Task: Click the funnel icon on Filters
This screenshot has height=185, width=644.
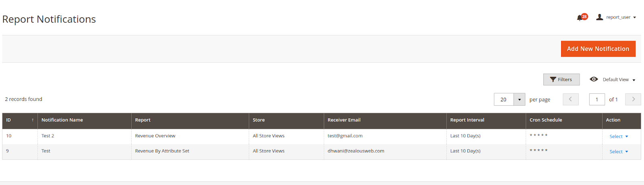Action: coord(553,80)
